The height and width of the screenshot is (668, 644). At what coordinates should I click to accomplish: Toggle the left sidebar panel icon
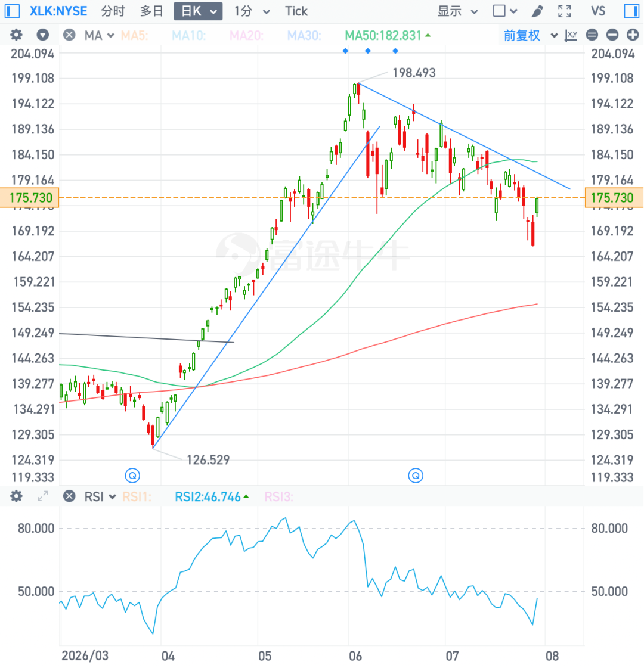[x=12, y=11]
